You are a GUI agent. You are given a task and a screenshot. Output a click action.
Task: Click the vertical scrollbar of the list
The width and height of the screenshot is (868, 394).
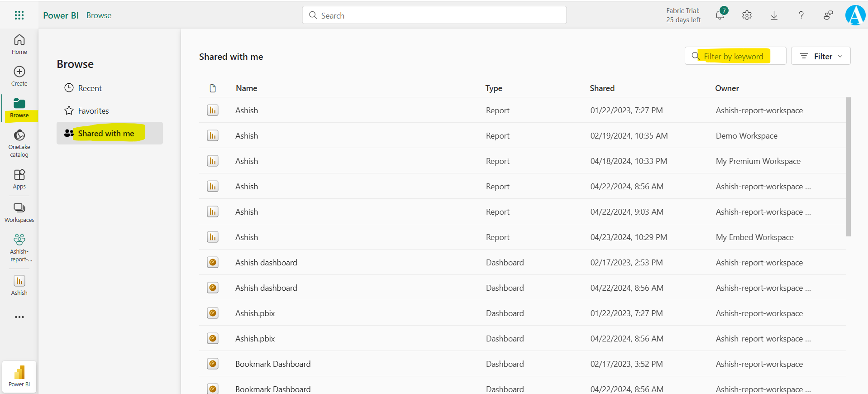point(848,167)
